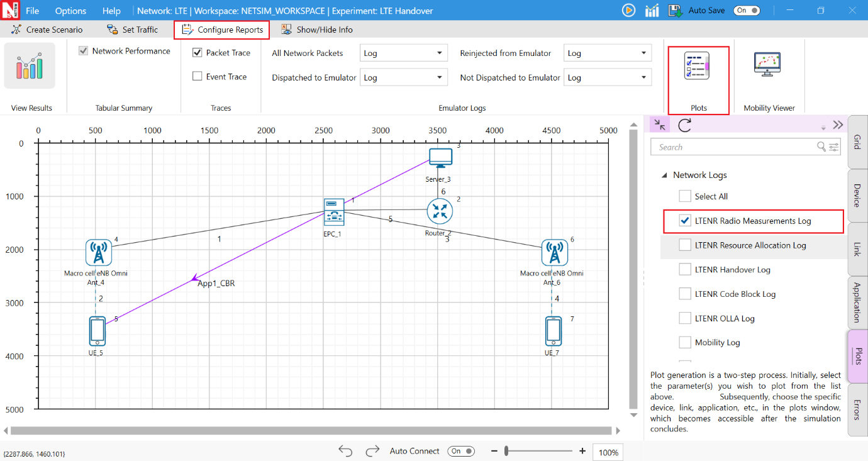Select the Router_2 node icon
The width and height of the screenshot is (868, 461).
click(x=440, y=211)
